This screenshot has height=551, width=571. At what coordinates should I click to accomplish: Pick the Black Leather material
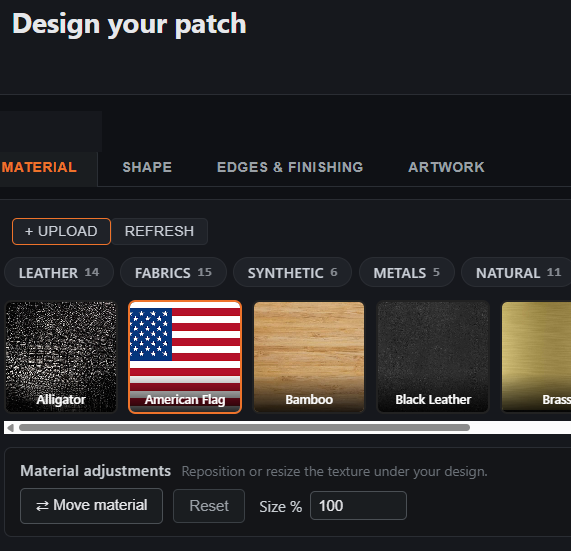coord(433,357)
